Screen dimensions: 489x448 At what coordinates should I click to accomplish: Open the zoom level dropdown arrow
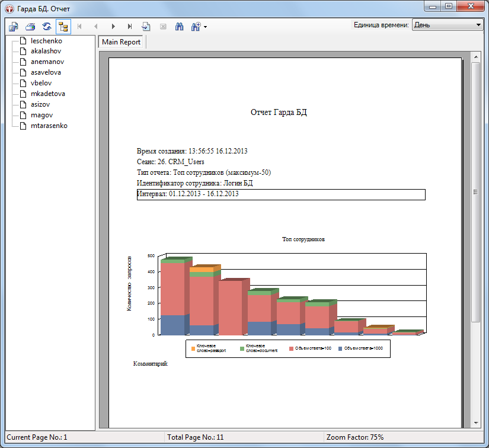(x=205, y=27)
